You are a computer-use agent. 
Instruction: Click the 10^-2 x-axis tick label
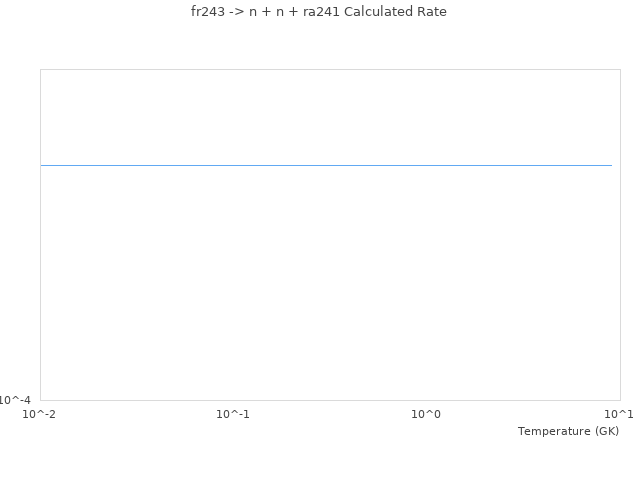pyautogui.click(x=40, y=414)
